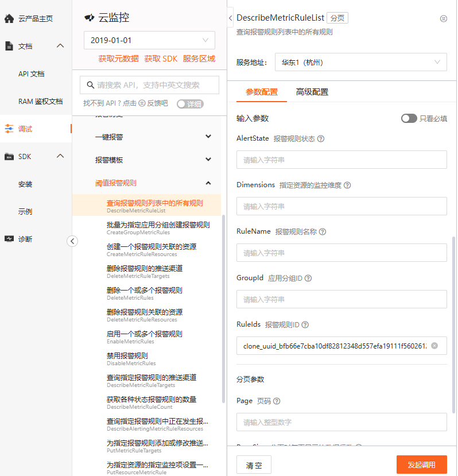Focus the AlertState input field

[341, 160]
